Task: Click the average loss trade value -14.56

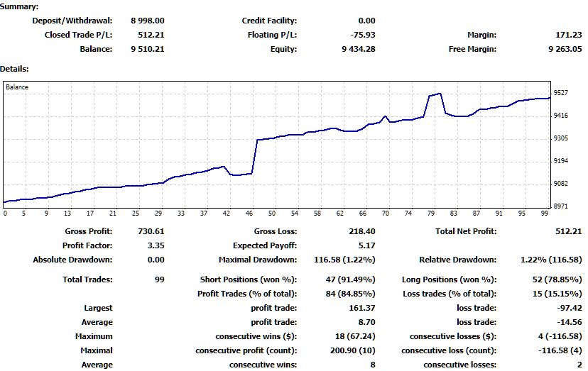Action: pyautogui.click(x=570, y=322)
